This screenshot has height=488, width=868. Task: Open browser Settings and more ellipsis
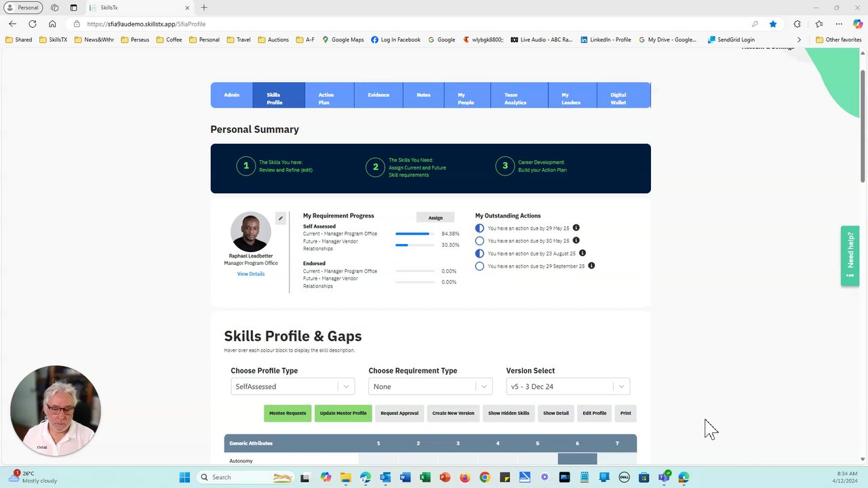839,24
